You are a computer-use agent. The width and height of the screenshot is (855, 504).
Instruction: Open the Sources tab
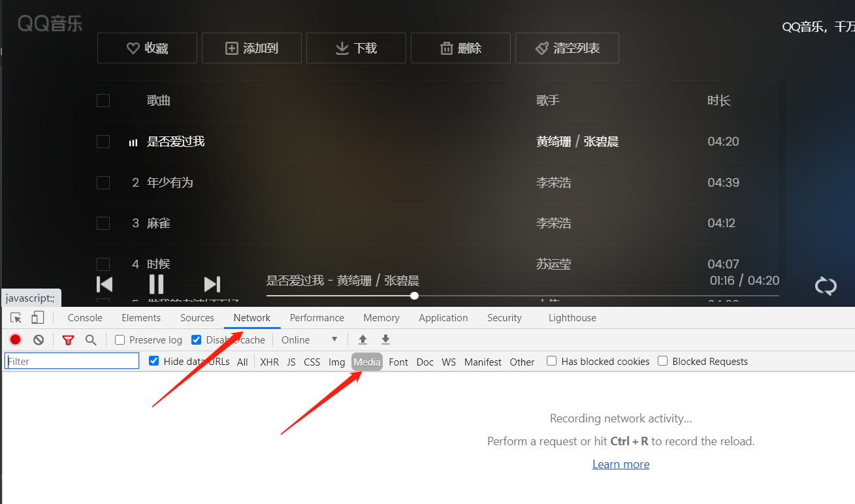coord(197,318)
